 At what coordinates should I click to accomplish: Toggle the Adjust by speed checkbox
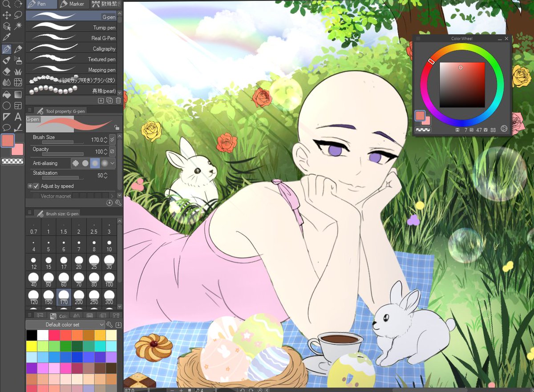click(36, 186)
